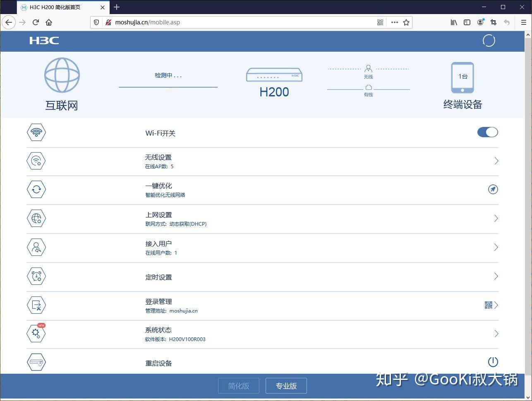The image size is (532, 401).
Task: Open a new browser tab
Action: click(117, 7)
